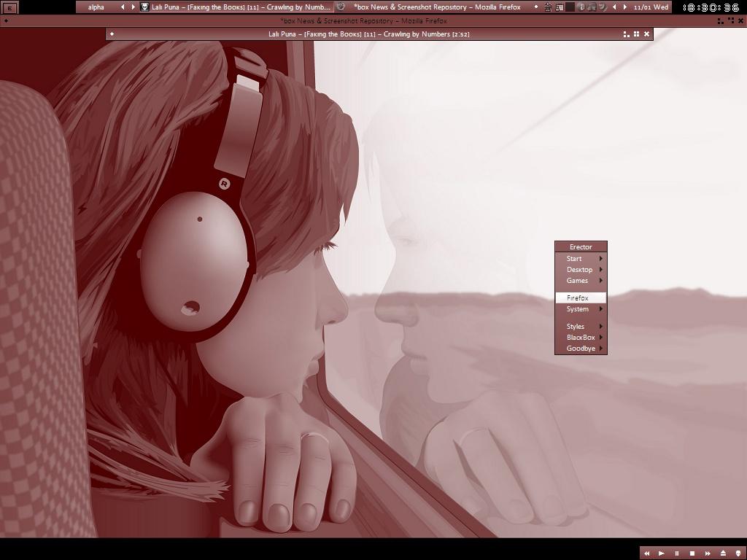Click the eject button in the player controls
Image resolution: width=747 pixels, height=560 pixels.
coord(723,553)
